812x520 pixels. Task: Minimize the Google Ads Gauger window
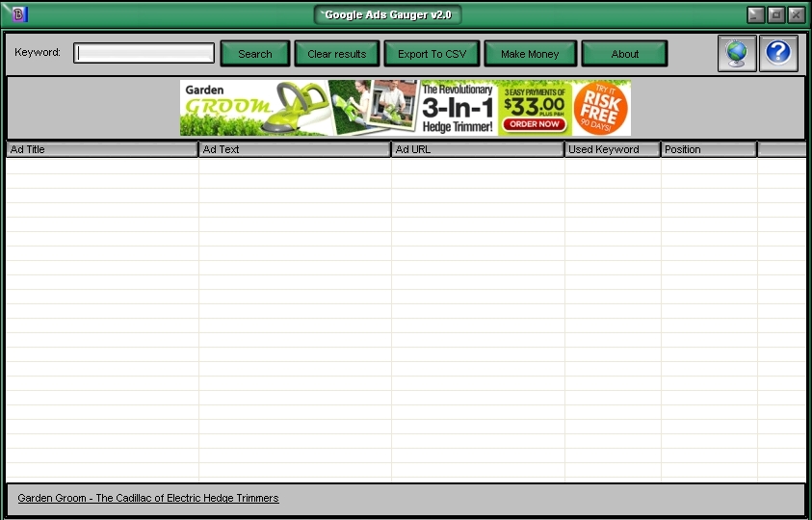(755, 15)
